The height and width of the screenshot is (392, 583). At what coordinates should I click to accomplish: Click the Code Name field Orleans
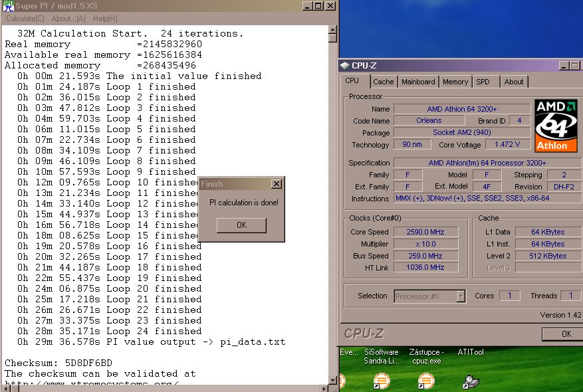429,121
